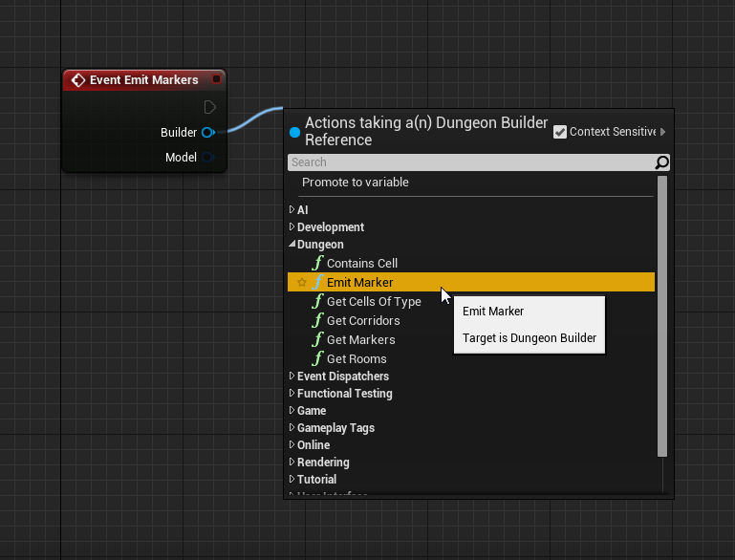Collapse the Dungeon category
Viewport: 735px width, 560px height.
[292, 244]
